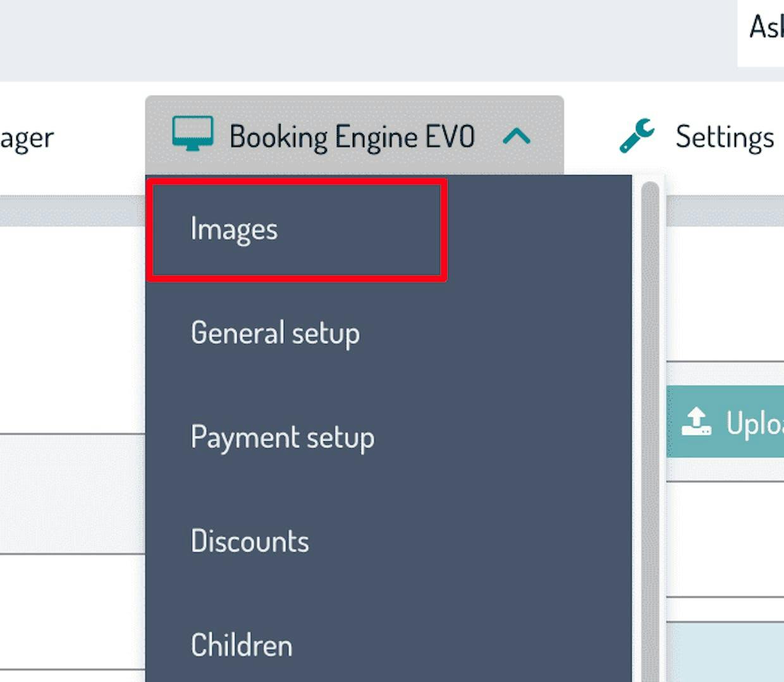Click the upload tray icon on teal button
This screenshot has height=682, width=784.
click(696, 422)
